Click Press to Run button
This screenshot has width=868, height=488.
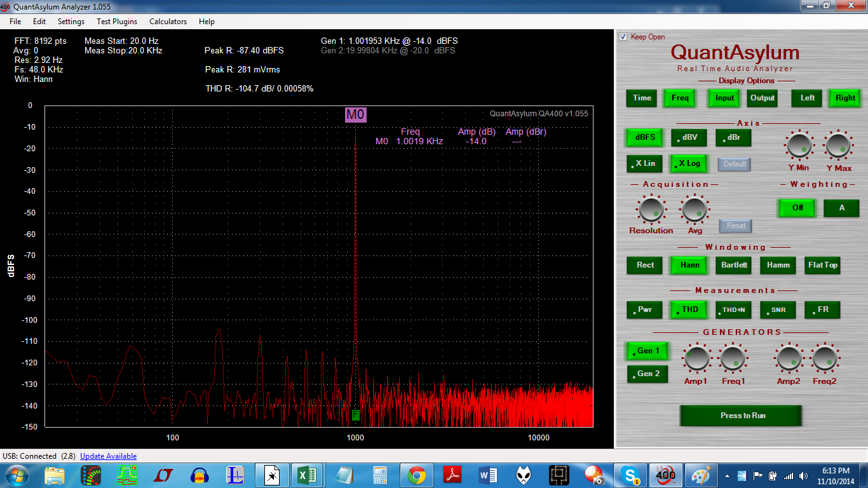[741, 416]
